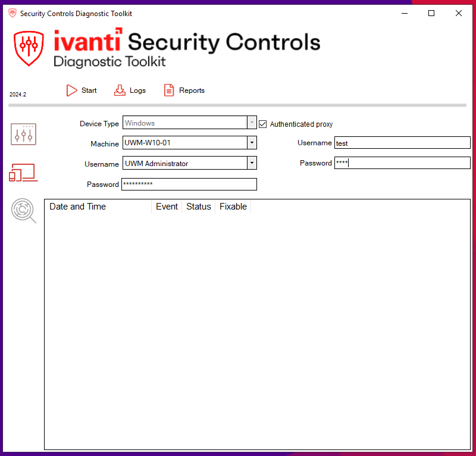476x456 pixels.
Task: Click the Start play icon
Action: [x=72, y=90]
